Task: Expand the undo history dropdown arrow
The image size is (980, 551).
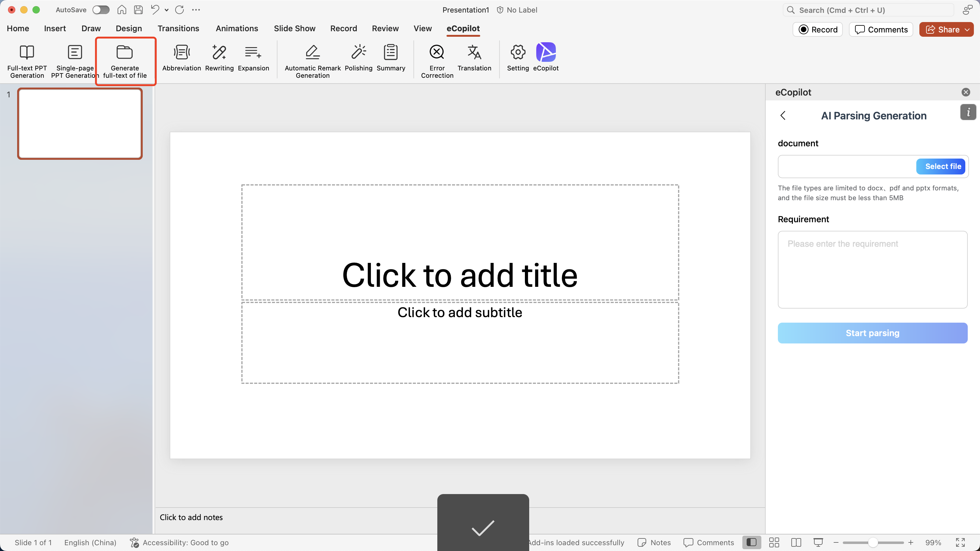Action: click(167, 10)
